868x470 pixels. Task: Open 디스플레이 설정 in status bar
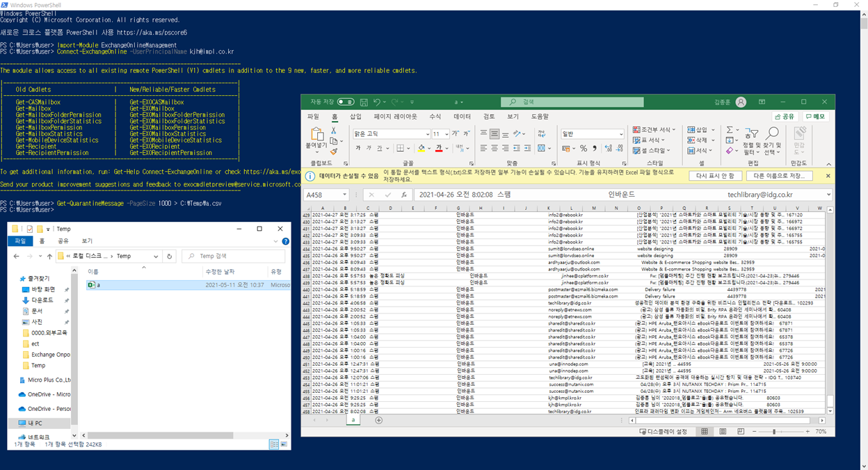tap(664, 432)
